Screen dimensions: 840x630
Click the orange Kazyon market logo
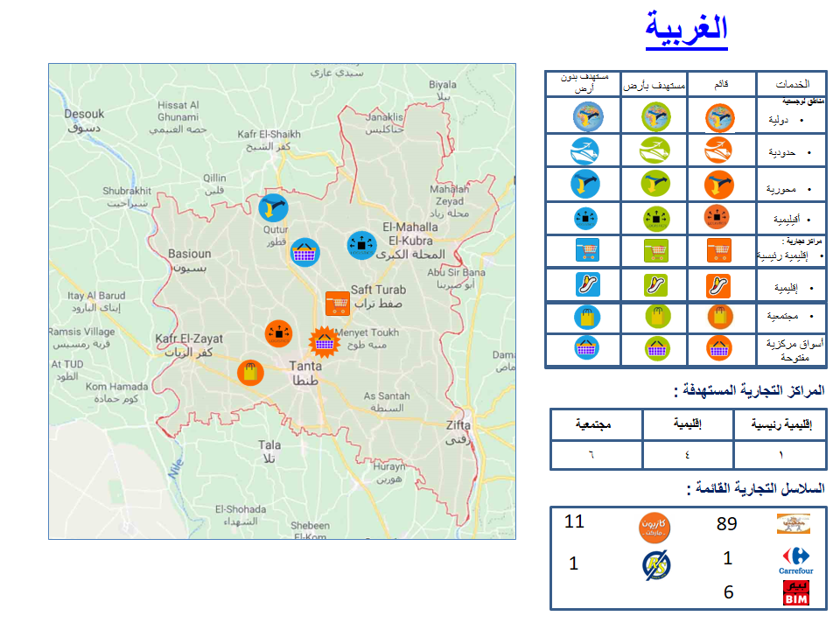click(x=654, y=527)
